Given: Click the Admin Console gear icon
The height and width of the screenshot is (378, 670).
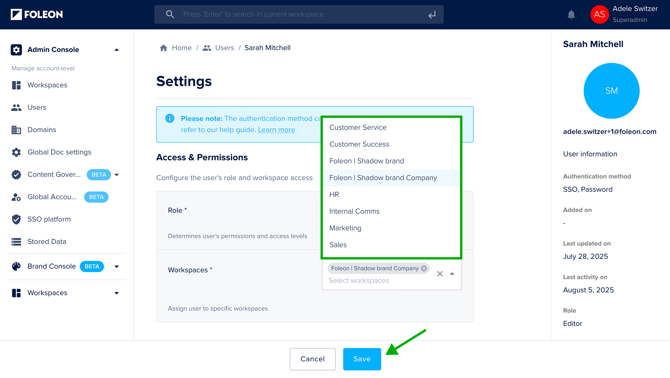Looking at the screenshot, I should coord(16,50).
